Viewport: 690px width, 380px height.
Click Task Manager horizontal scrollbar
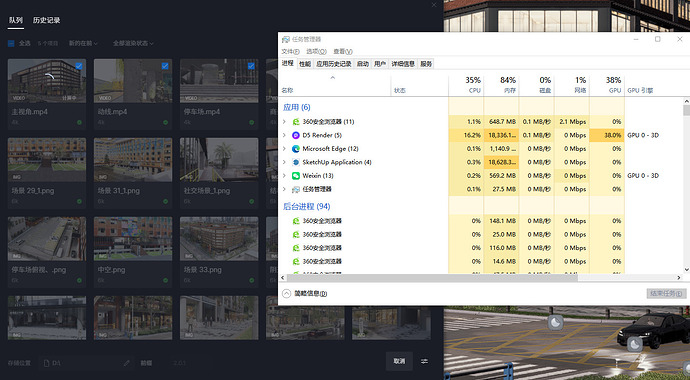click(432, 278)
